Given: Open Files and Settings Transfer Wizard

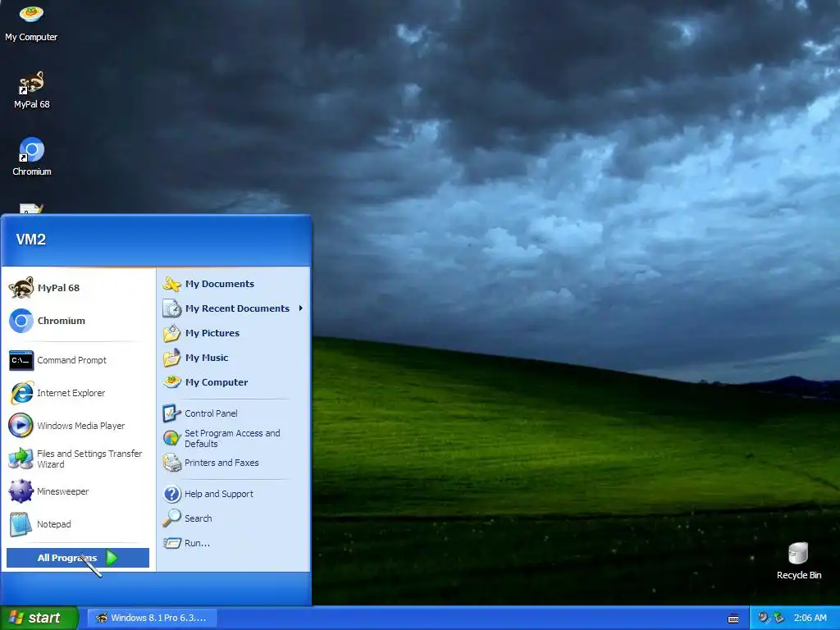Looking at the screenshot, I should [78, 459].
